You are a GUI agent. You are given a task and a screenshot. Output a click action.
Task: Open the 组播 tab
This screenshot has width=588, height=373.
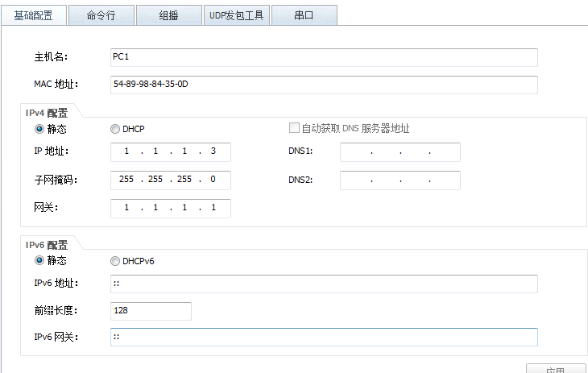point(169,15)
